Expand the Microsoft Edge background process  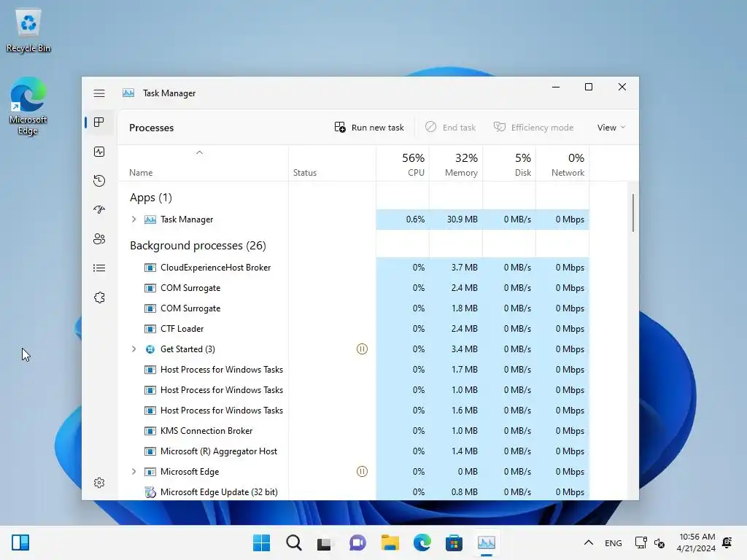pos(134,472)
